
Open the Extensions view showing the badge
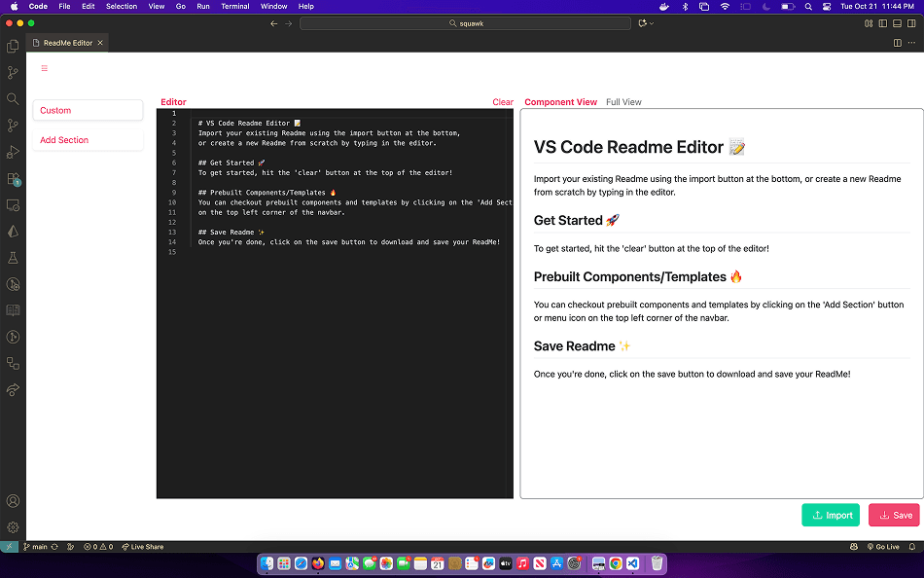(x=13, y=179)
